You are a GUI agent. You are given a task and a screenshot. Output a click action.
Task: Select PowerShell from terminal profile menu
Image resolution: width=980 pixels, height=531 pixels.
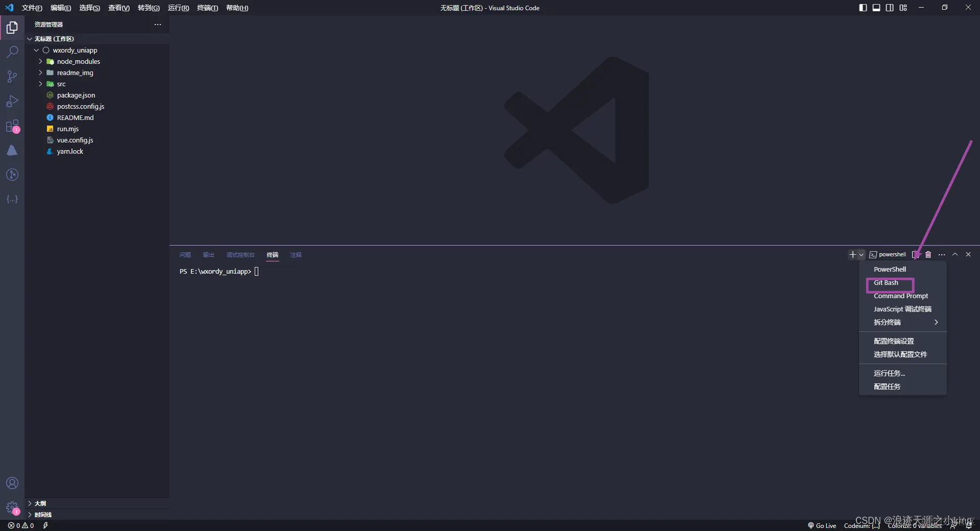point(903,269)
